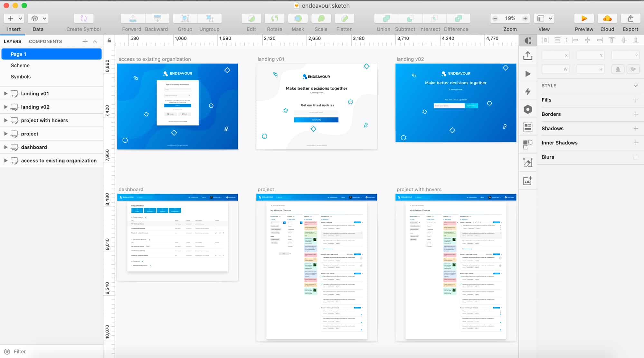
Task: Expand the project with hovers layer
Action: click(x=5, y=120)
